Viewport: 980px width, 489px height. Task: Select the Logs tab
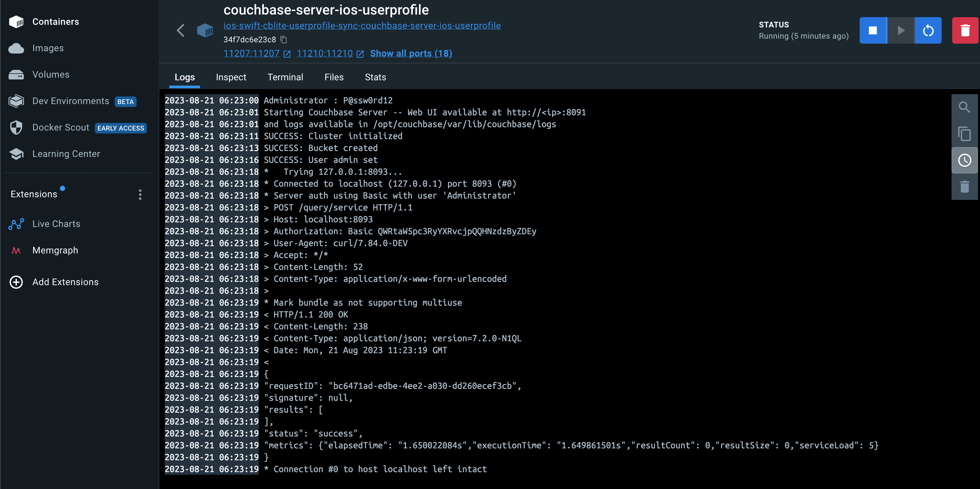184,77
